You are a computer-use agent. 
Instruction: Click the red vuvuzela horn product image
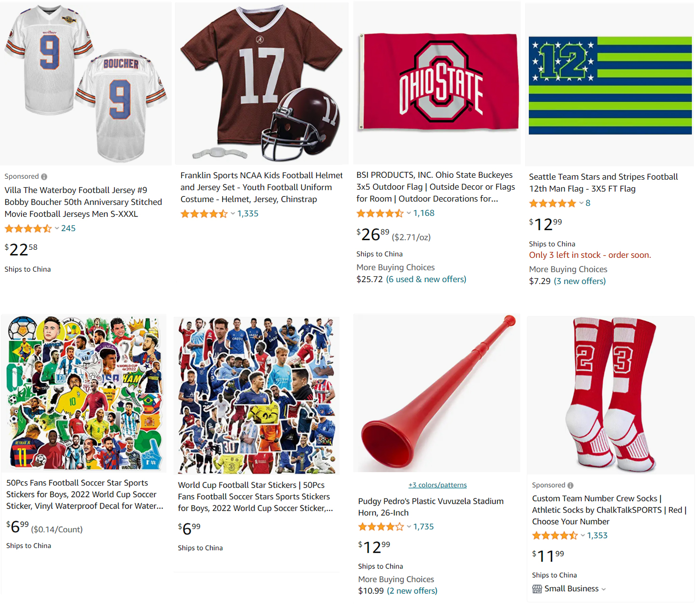[437, 393]
